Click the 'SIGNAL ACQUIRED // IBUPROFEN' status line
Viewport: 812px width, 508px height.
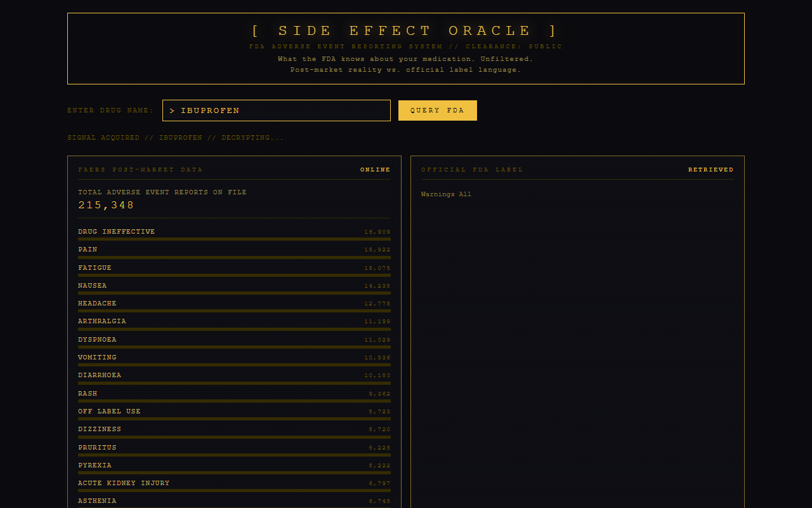176,138
